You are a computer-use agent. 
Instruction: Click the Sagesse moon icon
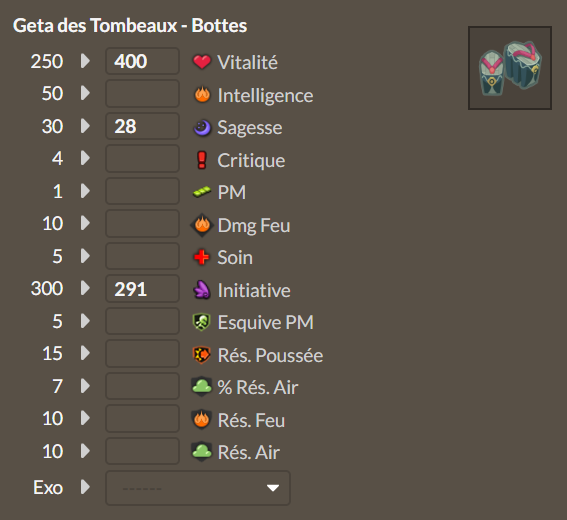point(202,128)
